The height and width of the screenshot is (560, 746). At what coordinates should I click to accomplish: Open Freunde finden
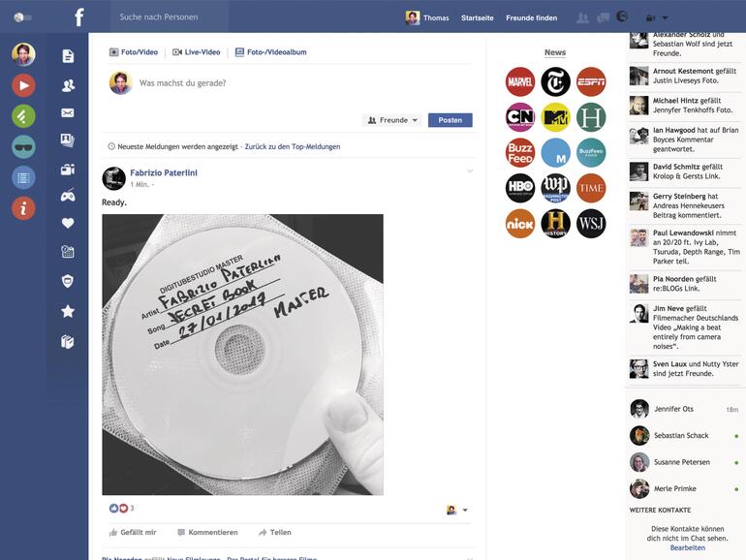(532, 18)
